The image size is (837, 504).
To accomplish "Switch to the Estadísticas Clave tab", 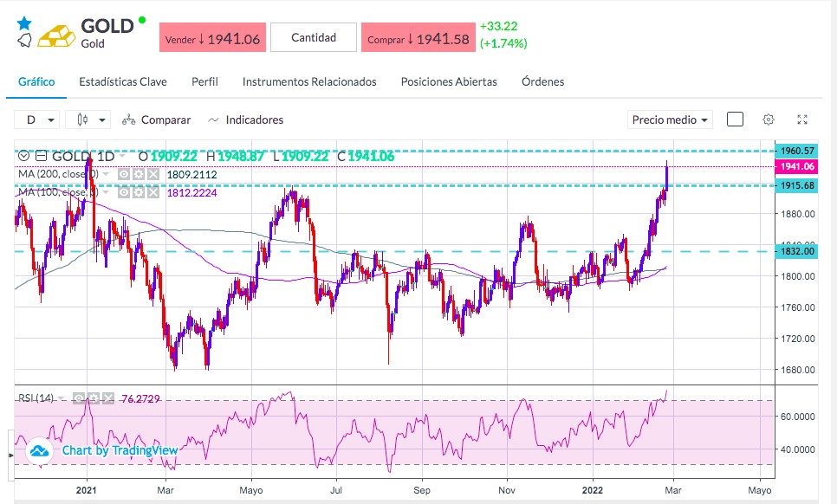I will [x=123, y=81].
